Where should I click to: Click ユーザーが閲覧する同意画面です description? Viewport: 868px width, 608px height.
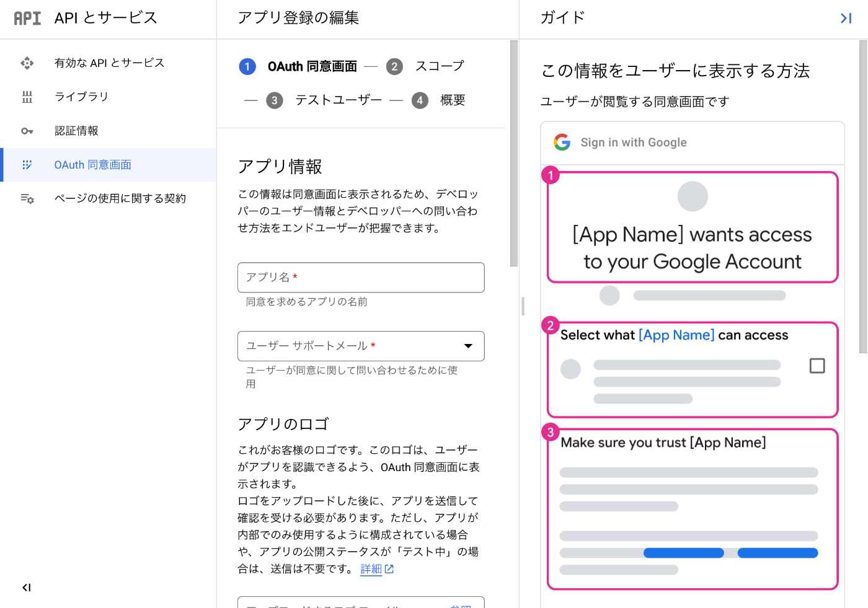635,102
